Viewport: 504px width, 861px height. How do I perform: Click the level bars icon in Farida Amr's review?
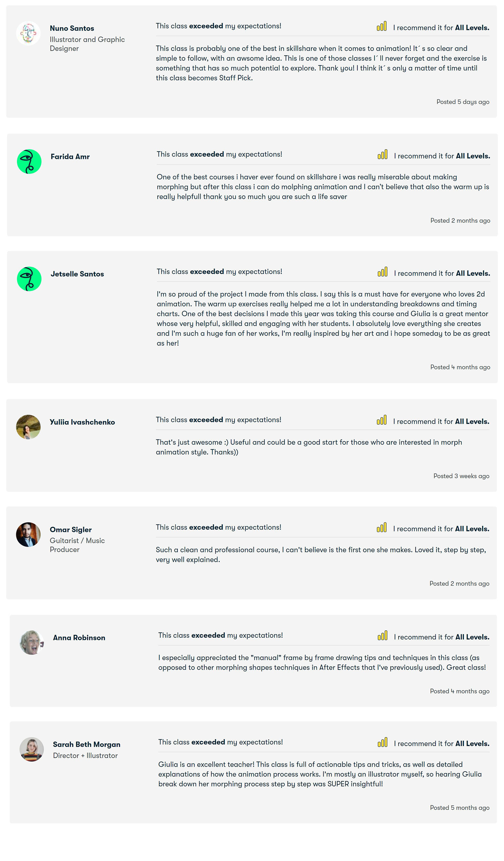(382, 154)
